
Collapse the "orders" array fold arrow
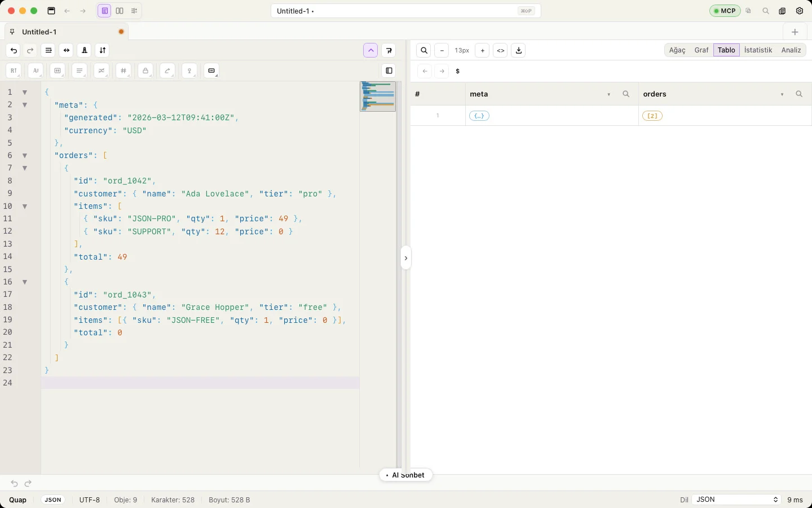[x=25, y=155]
